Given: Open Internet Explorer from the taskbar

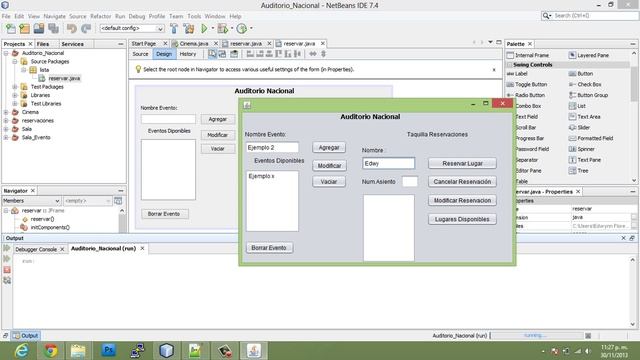Looking at the screenshot, I should tap(21, 351).
